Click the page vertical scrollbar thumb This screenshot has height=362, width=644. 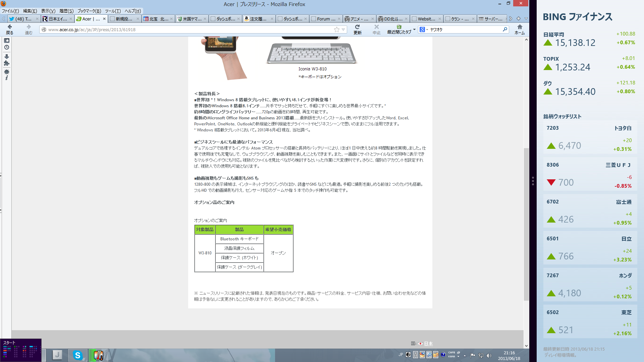[x=526, y=224]
